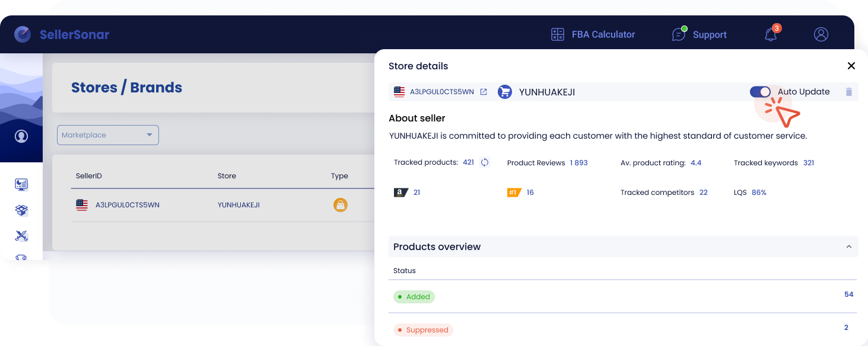Image resolution: width=868 pixels, height=346 pixels.
Task: Close the Store details panel
Action: [851, 66]
